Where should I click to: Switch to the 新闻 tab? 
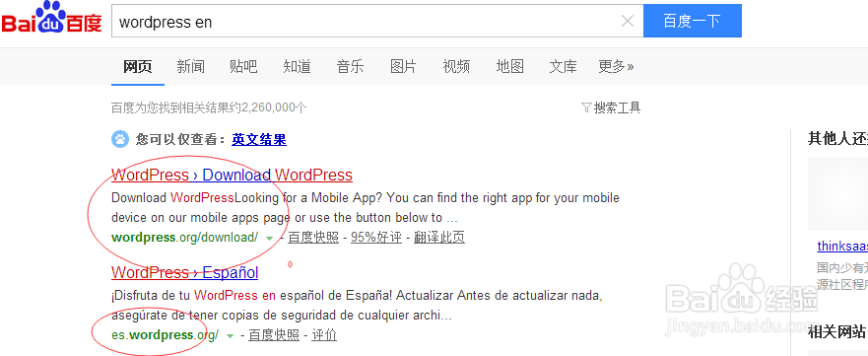point(190,67)
